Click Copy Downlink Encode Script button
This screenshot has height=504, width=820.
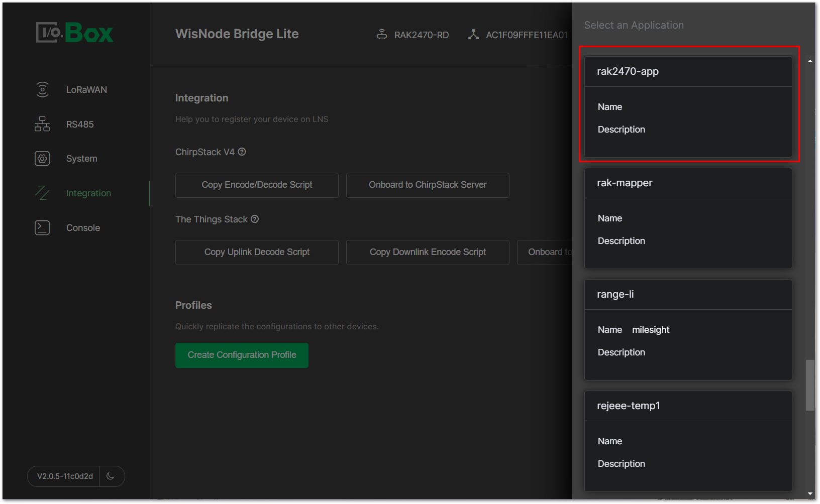click(428, 252)
